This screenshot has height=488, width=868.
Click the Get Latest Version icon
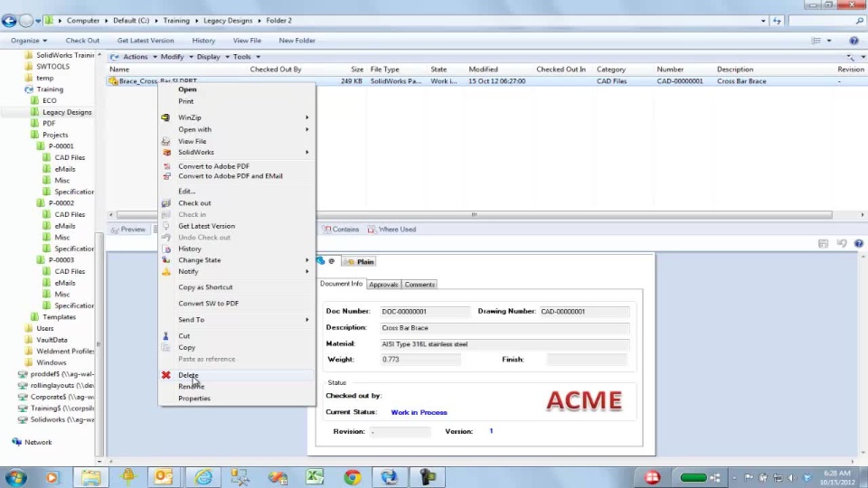point(165,226)
